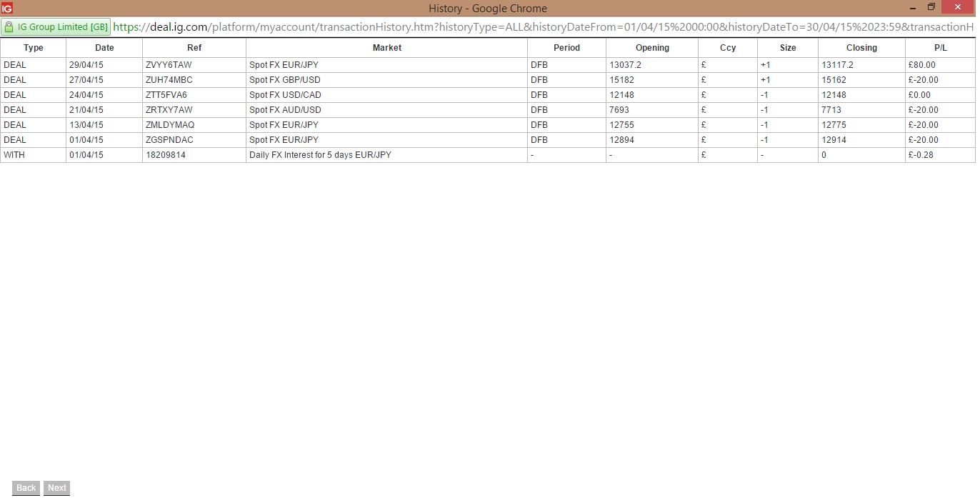Select reference ZTT5FVA6
980x503 pixels.
point(166,95)
